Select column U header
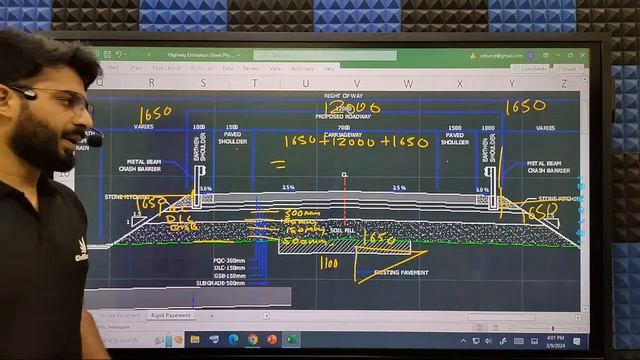640x360 pixels. click(x=305, y=84)
